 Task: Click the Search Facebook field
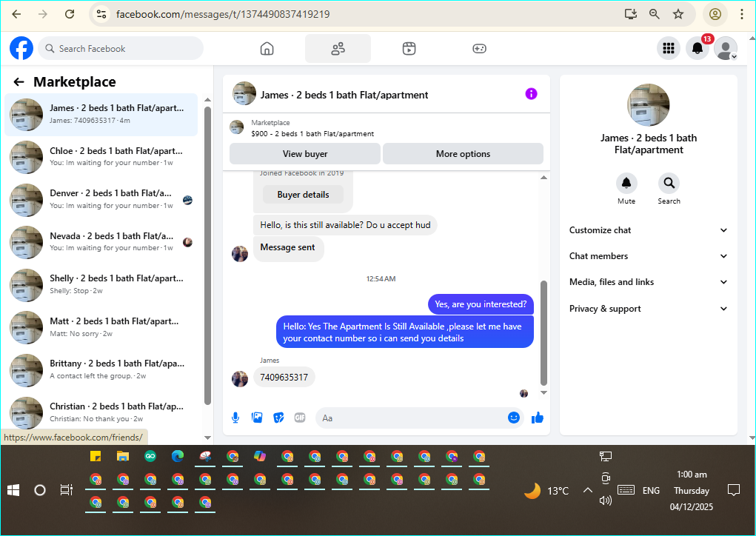[121, 48]
